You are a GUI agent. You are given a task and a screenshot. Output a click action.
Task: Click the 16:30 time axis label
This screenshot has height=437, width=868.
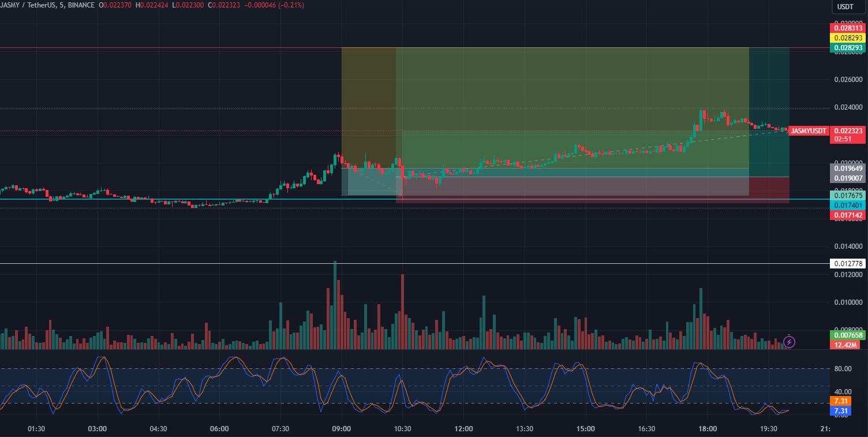647,429
